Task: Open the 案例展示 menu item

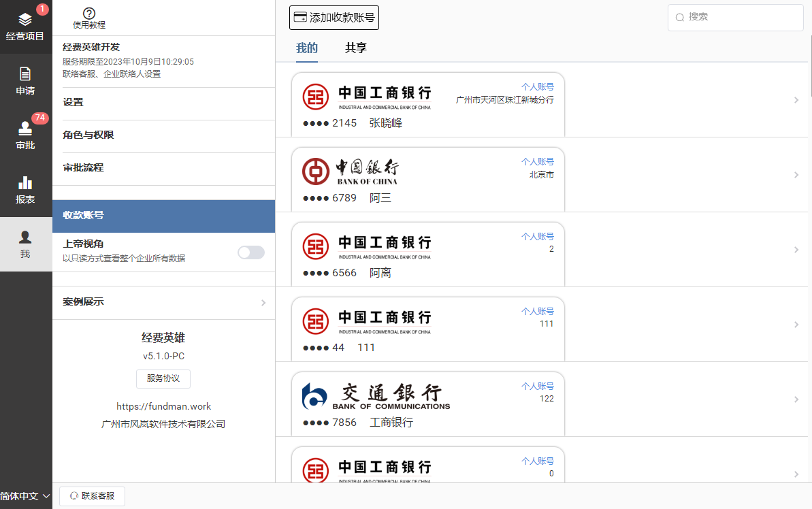Action: [163, 302]
